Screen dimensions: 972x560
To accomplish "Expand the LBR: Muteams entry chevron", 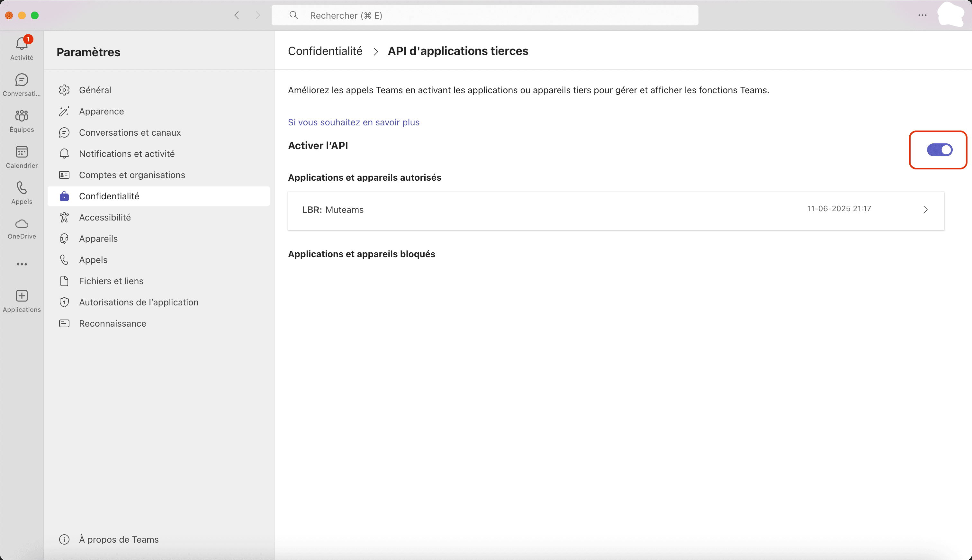I will (925, 210).
